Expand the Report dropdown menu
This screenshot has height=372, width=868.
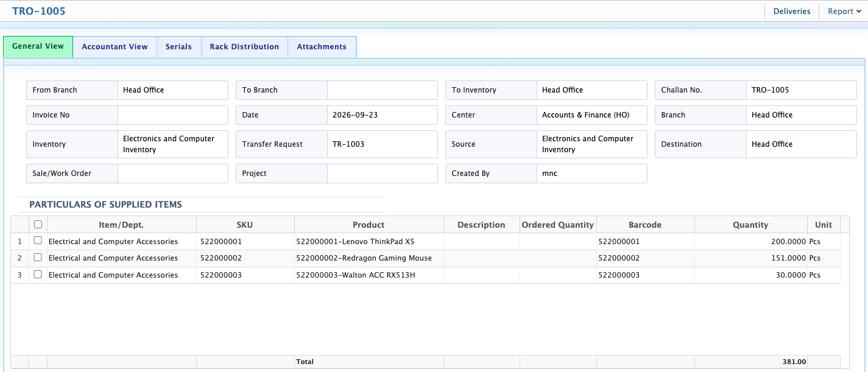click(844, 11)
